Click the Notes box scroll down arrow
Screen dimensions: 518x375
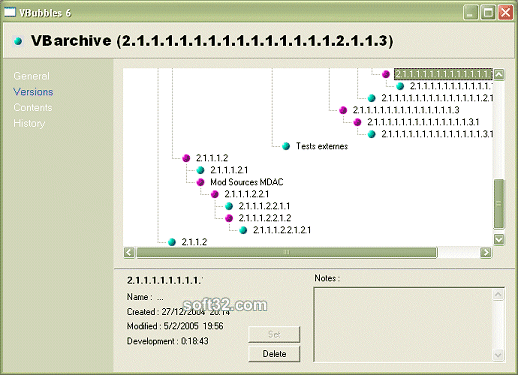click(x=498, y=355)
